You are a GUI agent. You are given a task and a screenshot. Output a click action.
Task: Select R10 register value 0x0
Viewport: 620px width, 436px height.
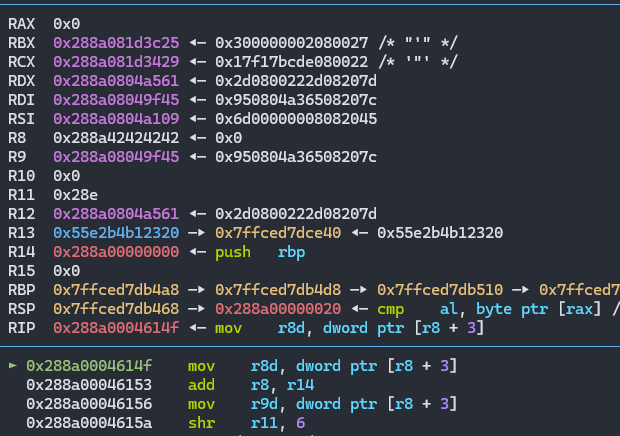pyautogui.click(x=67, y=176)
